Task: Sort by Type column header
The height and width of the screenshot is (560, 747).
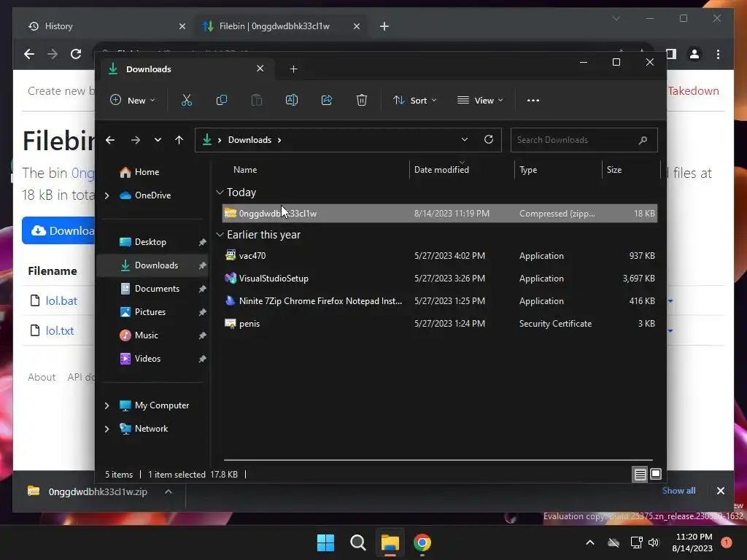Action: (x=558, y=170)
